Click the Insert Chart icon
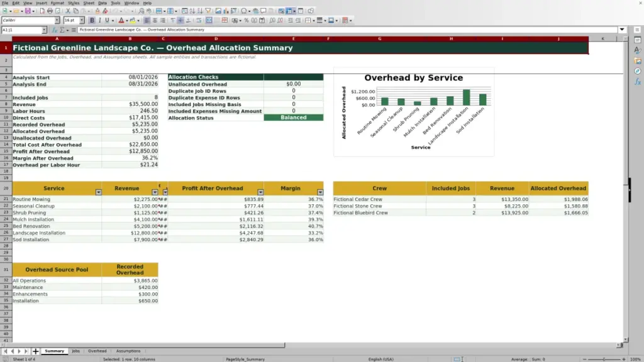 click(226, 11)
